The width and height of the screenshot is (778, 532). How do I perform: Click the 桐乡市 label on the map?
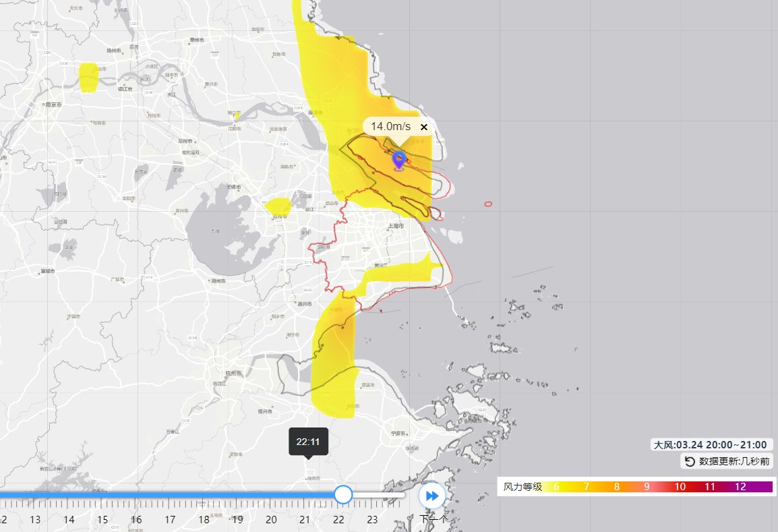pyautogui.click(x=278, y=316)
